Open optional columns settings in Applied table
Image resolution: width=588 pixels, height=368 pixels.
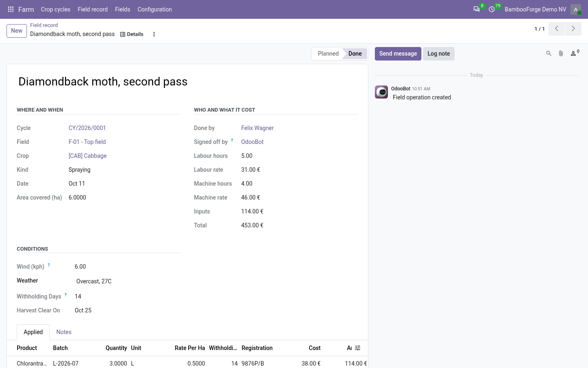point(358,348)
